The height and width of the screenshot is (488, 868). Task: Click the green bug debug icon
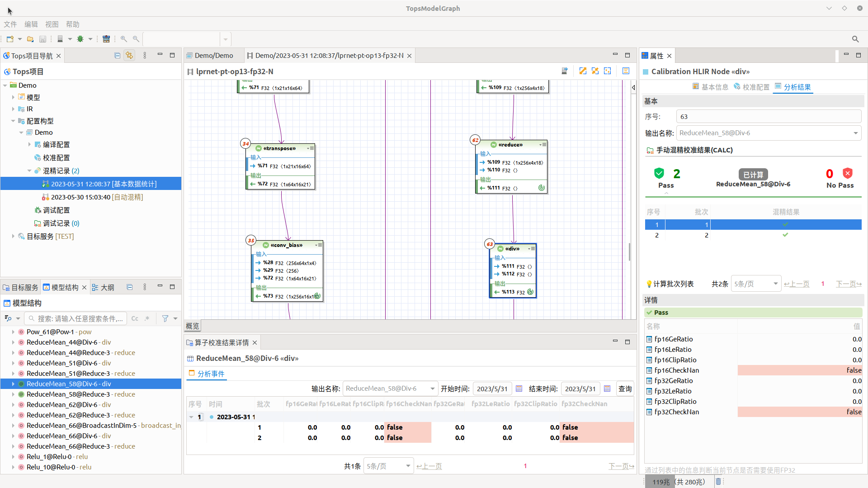pos(80,39)
